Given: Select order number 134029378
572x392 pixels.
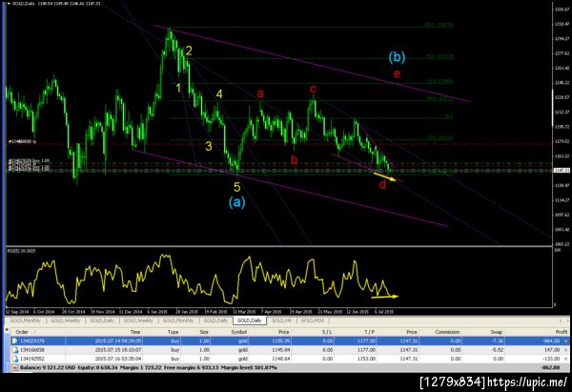Looking at the screenshot, I should click(x=31, y=340).
